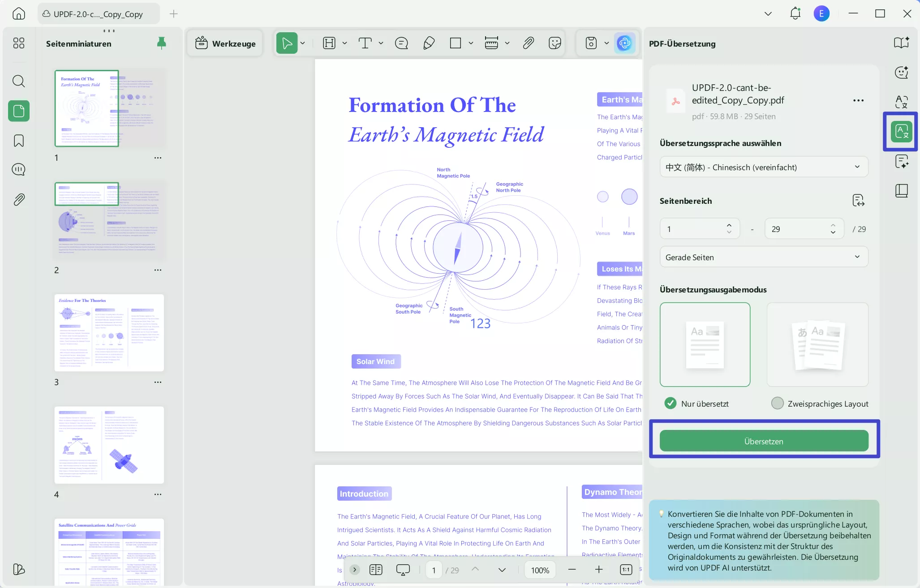
Task: Zoom in with the plus button
Action: coord(599,570)
